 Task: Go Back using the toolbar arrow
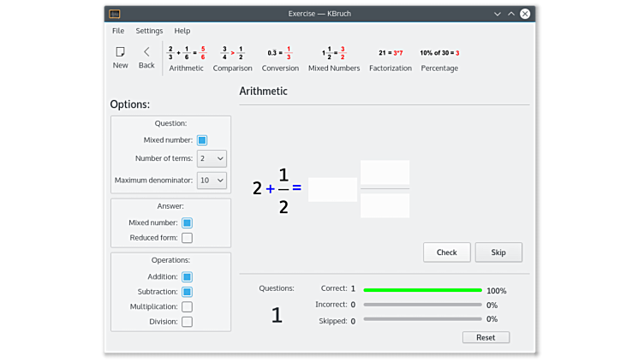(x=146, y=56)
